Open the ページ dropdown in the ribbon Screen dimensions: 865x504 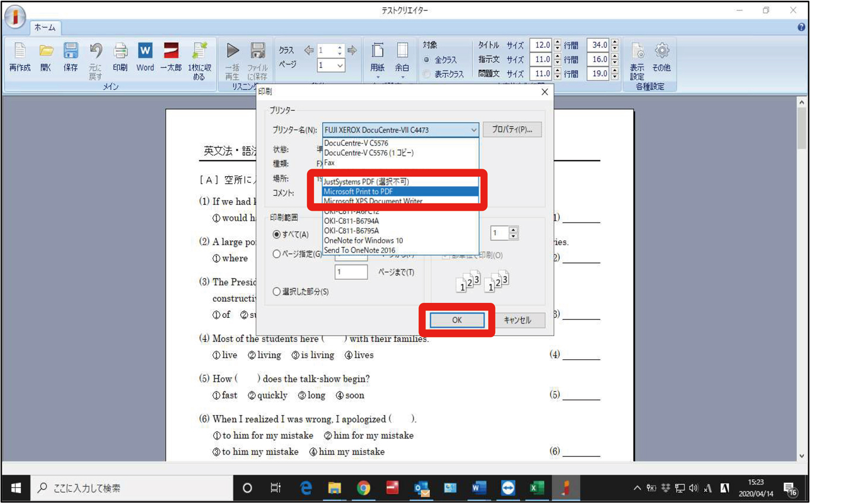tap(339, 66)
